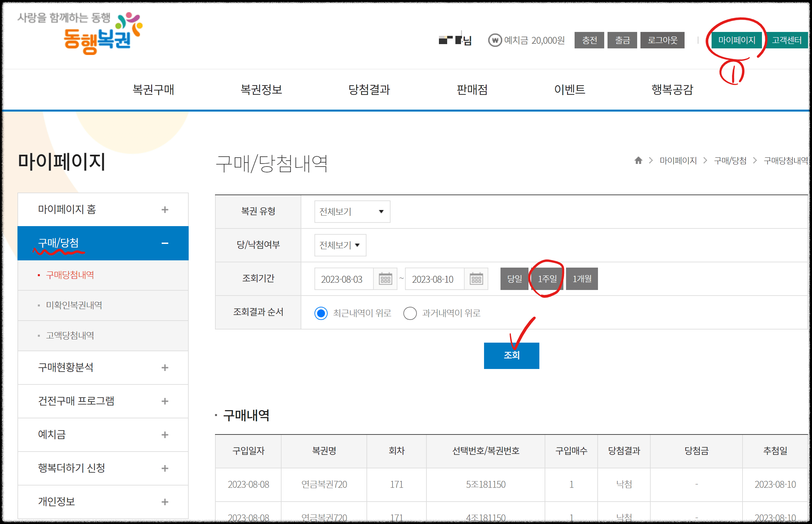Click the 회차 column header
Viewport: 812px width, 524px height.
pyautogui.click(x=396, y=451)
